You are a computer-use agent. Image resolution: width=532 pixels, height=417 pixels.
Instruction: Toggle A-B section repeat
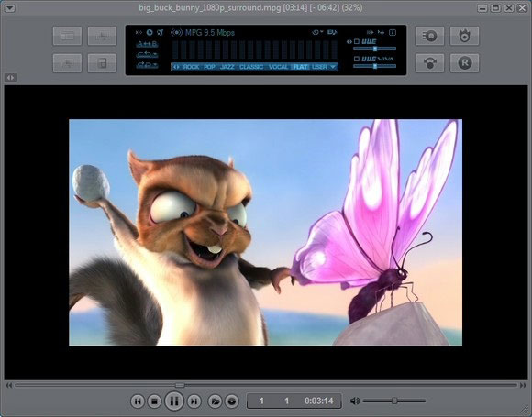click(147, 44)
